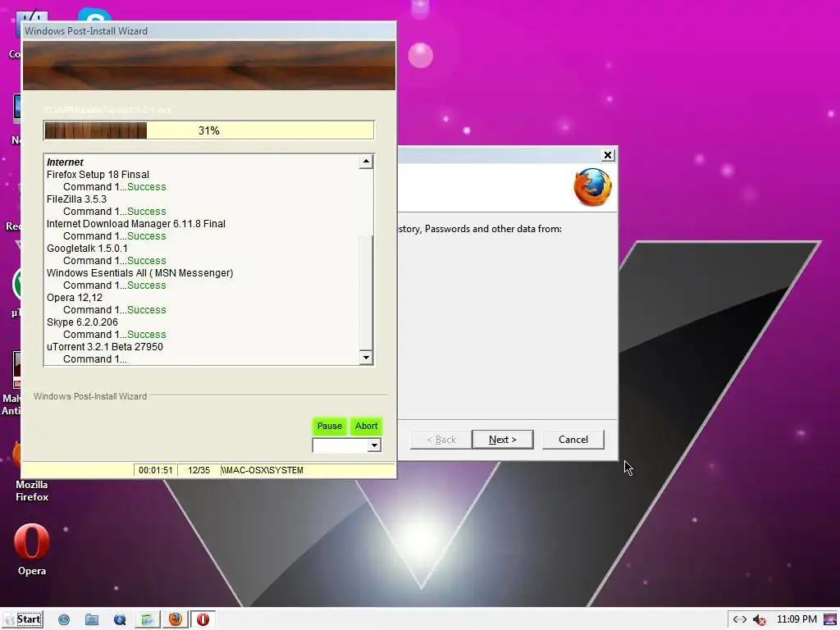Open the blue folder icon in taskbar
Image resolution: width=840 pixels, height=630 pixels.
tap(92, 620)
